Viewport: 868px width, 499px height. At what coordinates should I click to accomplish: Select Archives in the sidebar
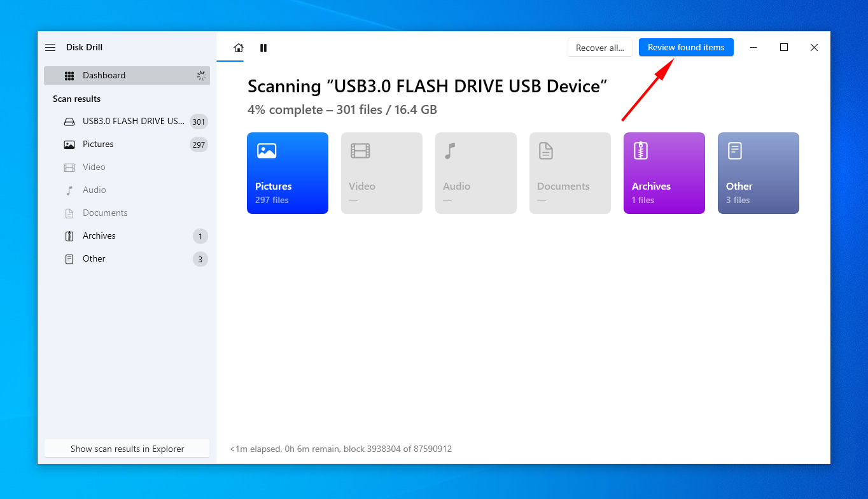[127, 235]
